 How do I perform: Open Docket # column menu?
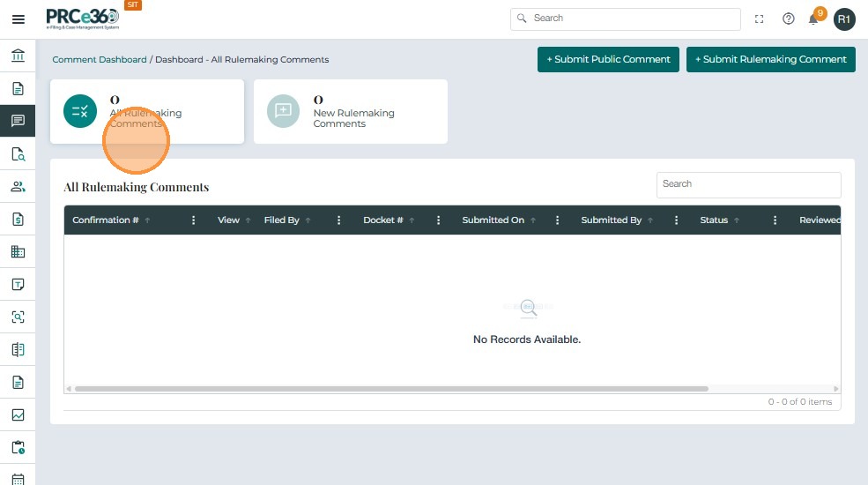click(x=439, y=220)
